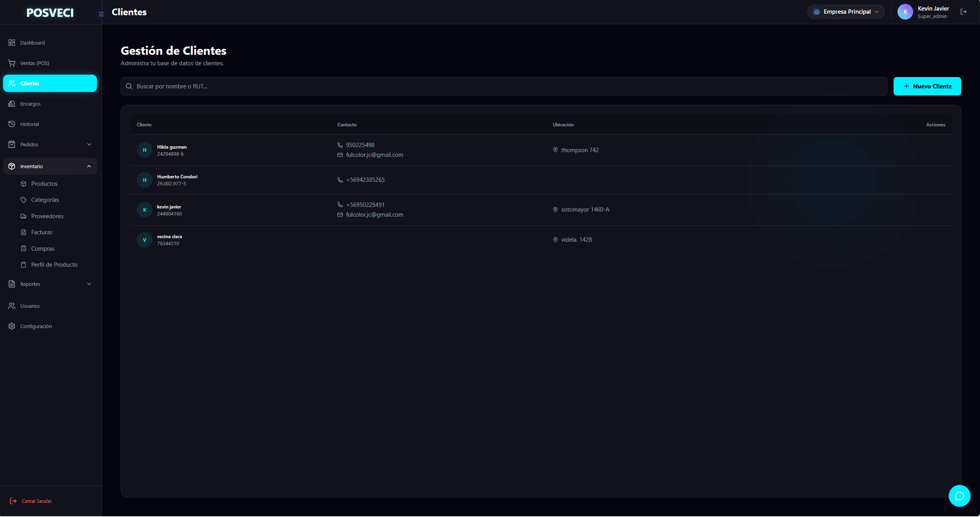Image resolution: width=980 pixels, height=517 pixels.
Task: Click the Historial clock icon
Action: [12, 124]
